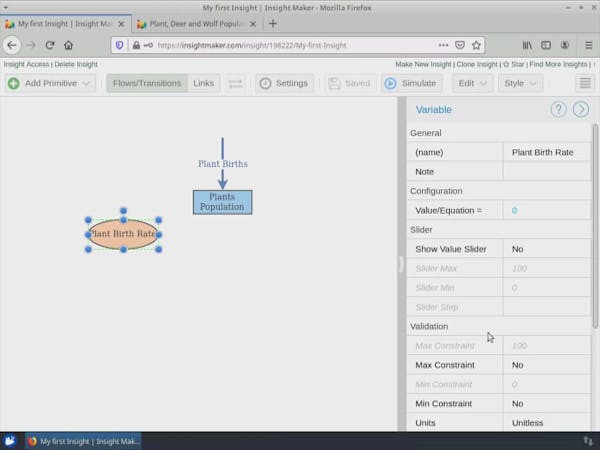600x450 pixels.
Task: Select the Plant Births flow label
Action: tap(223, 164)
